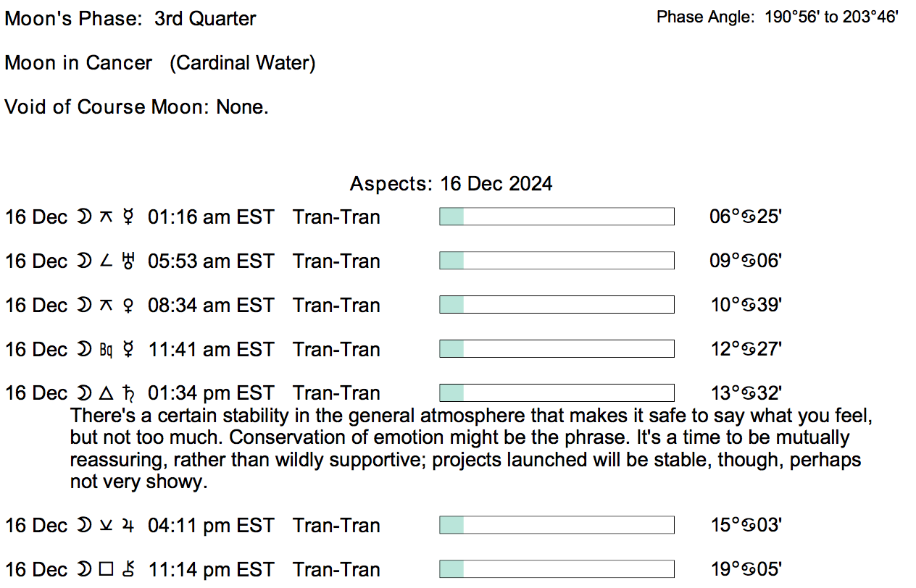Click the Uranus glyph in the 05:53 am row

coord(130,261)
